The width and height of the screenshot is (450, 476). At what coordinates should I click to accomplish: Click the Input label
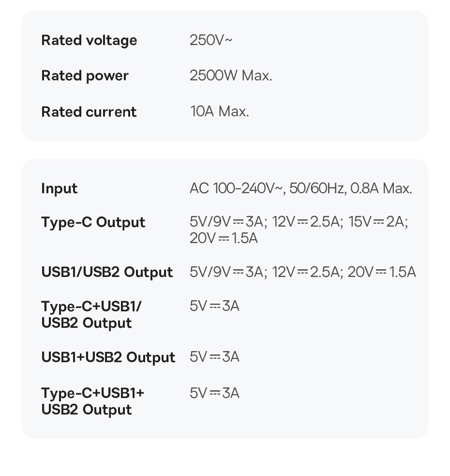click(x=59, y=188)
